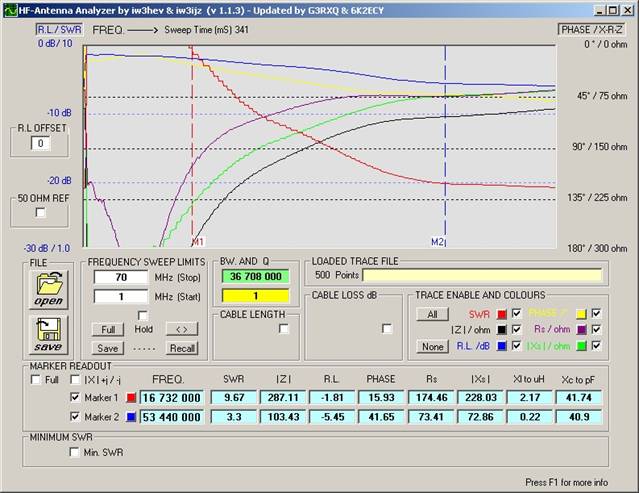The height and width of the screenshot is (493, 639).
Task: Click the red SWR trace colour swatch
Action: tap(502, 313)
